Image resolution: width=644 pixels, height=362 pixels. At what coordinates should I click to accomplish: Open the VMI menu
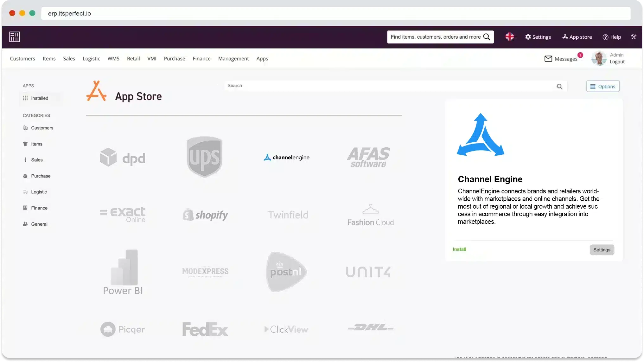[x=152, y=59]
